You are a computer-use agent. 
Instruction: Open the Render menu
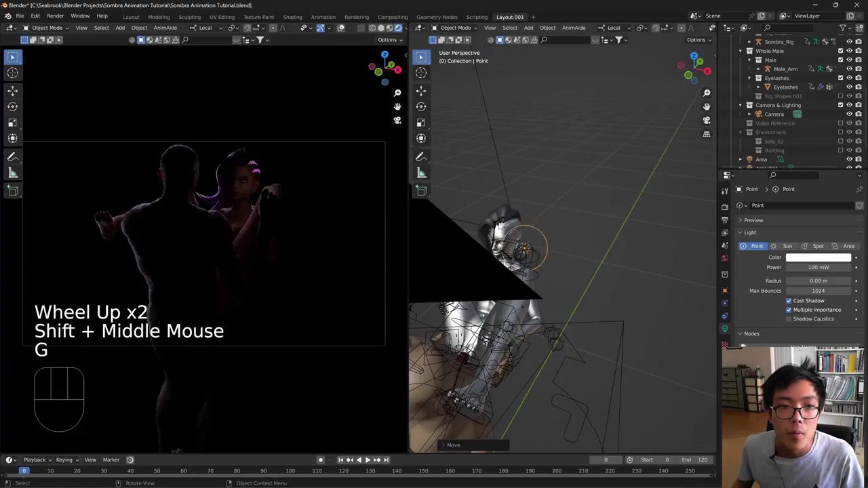55,16
